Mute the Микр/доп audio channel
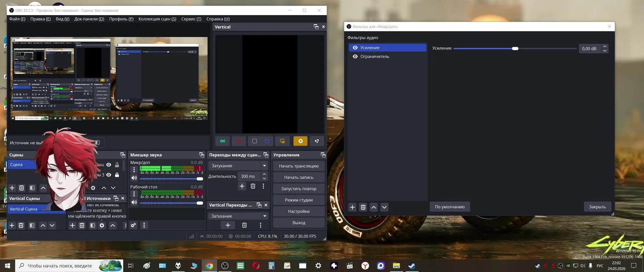This screenshot has width=644, height=272. tap(134, 178)
